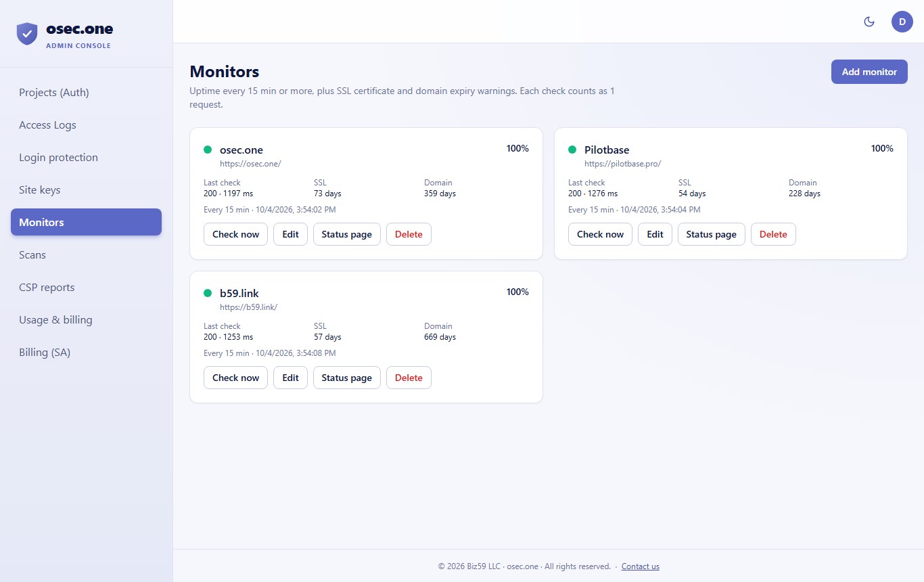
Task: Delete the osec.one monitor
Action: [409, 234]
